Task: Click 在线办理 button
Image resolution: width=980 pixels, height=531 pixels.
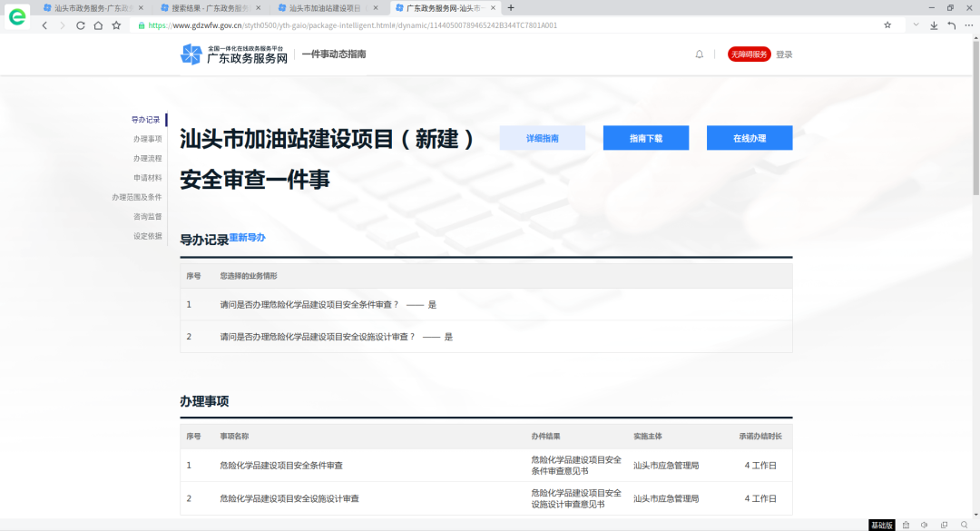Action: point(750,138)
